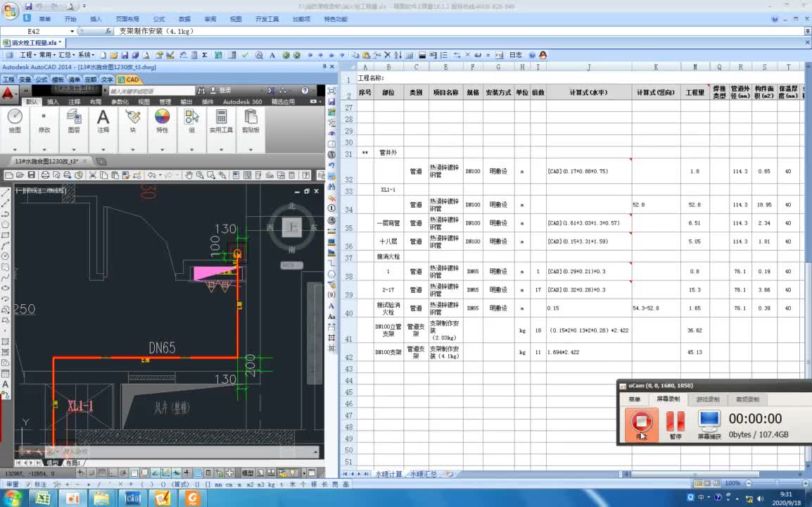Open the 图层 layers panel in AutoCAD
This screenshot has width=812, height=507.
74,122
